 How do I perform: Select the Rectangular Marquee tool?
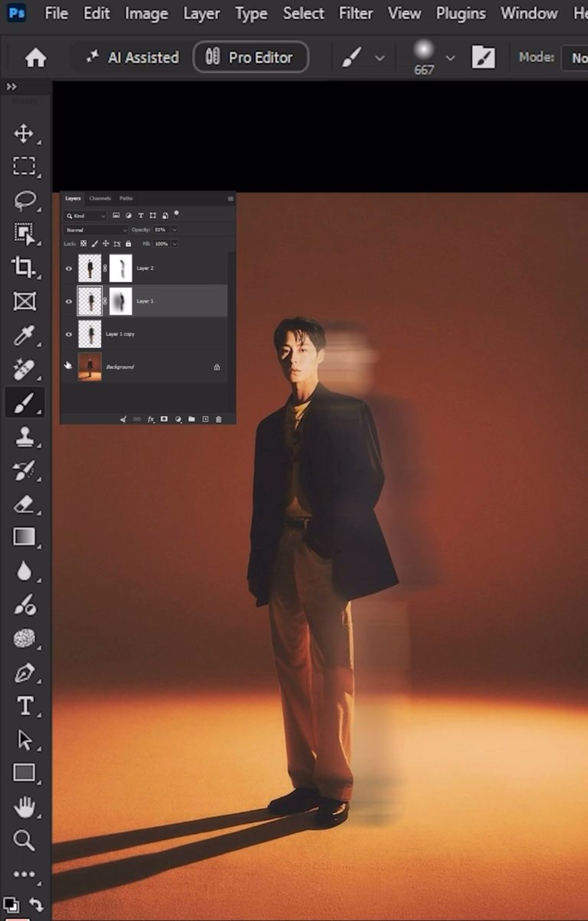[24, 166]
